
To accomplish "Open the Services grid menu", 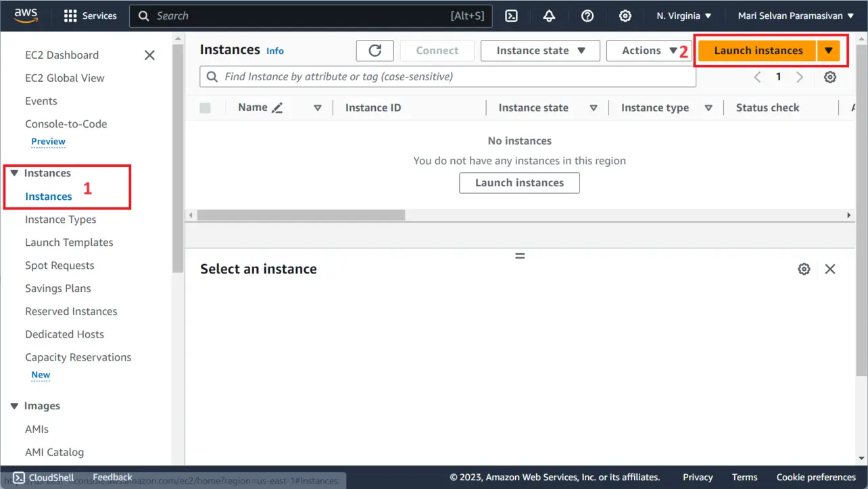I will point(90,16).
